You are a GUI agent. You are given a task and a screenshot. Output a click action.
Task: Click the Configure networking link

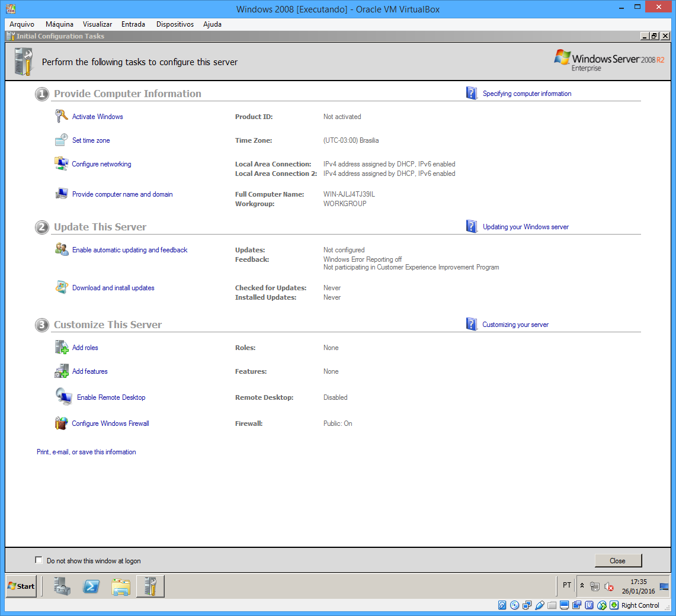[101, 164]
